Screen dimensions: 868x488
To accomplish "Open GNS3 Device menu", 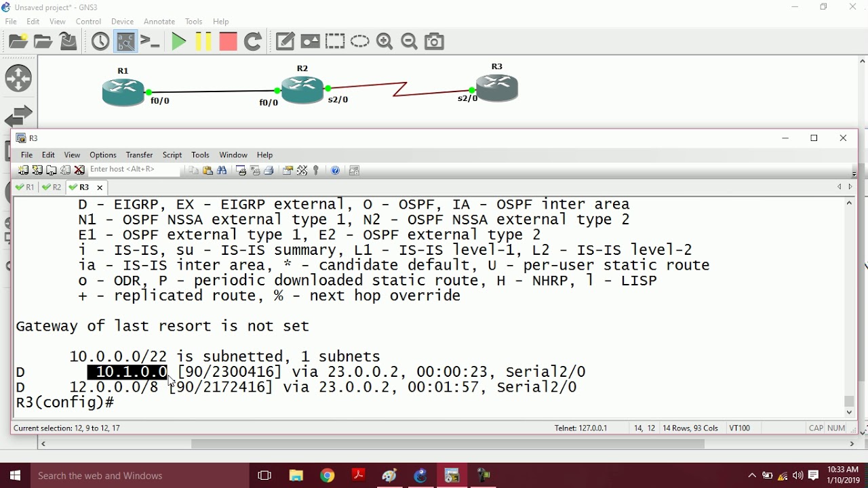I will click(x=122, y=21).
